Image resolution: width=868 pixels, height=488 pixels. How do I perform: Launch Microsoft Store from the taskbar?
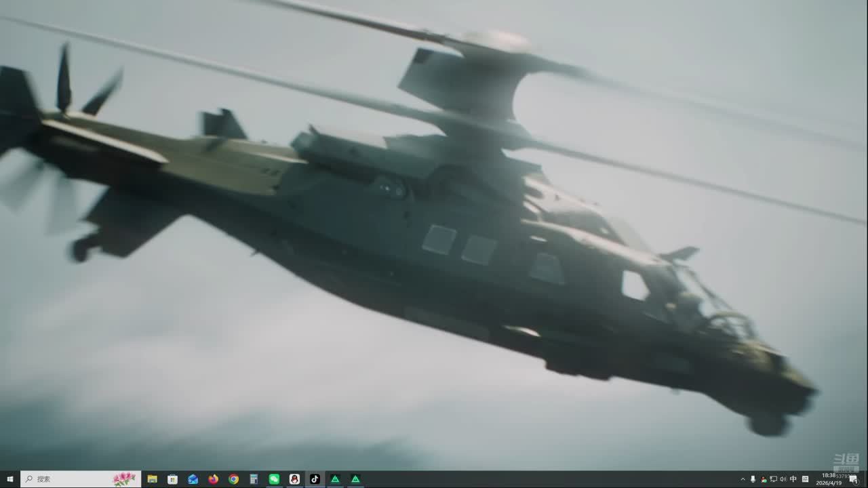[173, 479]
